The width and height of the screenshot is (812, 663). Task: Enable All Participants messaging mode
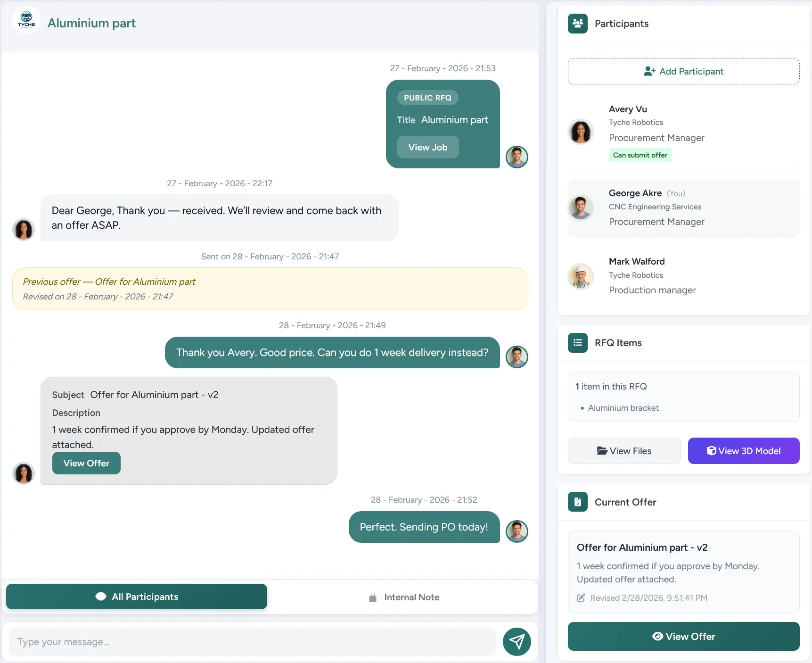pyautogui.click(x=136, y=597)
